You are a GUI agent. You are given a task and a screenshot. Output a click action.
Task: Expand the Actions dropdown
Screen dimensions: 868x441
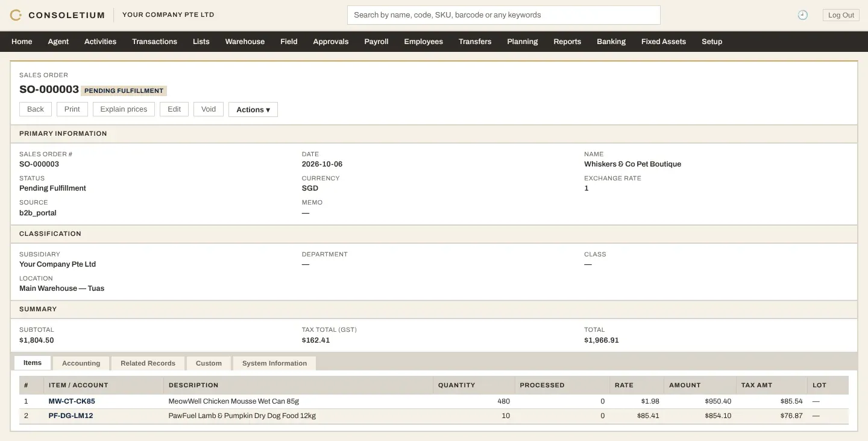(253, 109)
